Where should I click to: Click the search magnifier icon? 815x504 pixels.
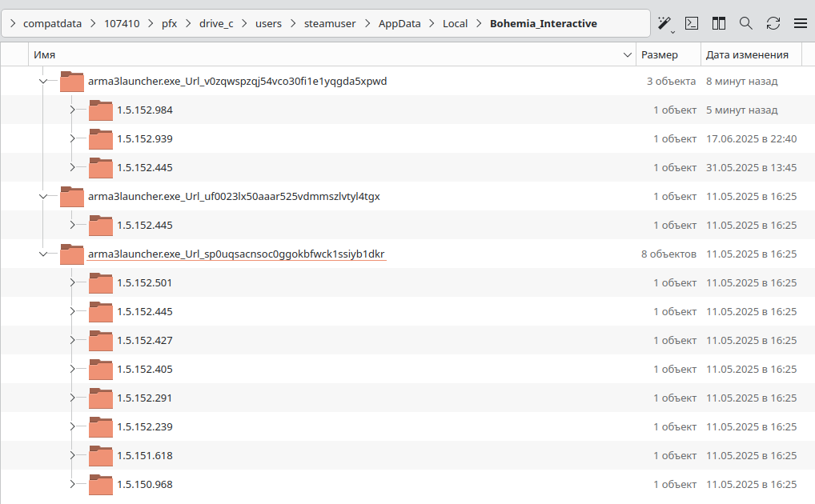pos(746,23)
